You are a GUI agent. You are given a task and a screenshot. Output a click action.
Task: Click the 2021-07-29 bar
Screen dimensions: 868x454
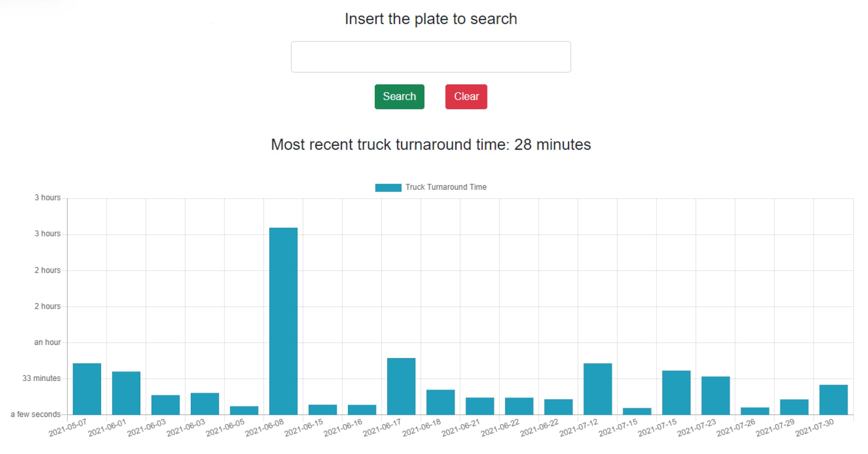coord(794,407)
